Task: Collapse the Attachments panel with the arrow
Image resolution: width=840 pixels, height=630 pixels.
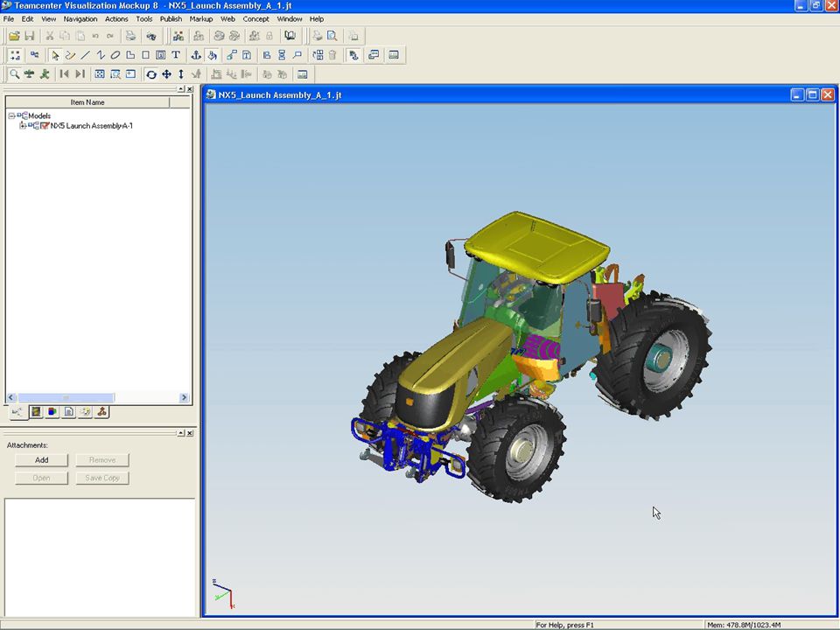Action: (181, 433)
